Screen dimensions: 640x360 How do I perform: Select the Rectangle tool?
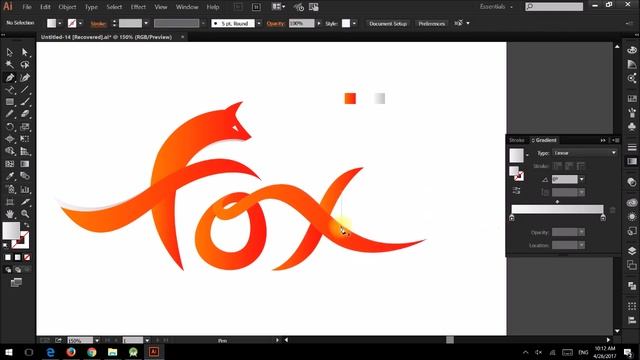tap(9, 102)
